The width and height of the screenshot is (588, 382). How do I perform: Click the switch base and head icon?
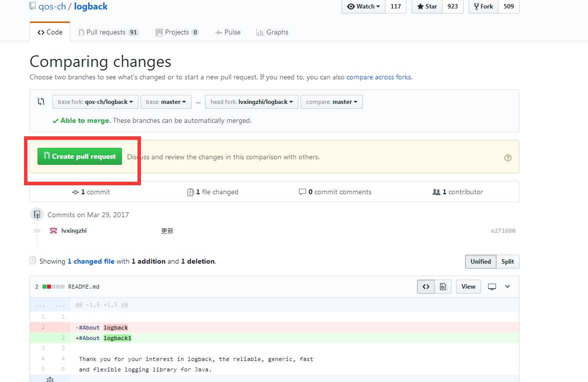[x=41, y=101]
